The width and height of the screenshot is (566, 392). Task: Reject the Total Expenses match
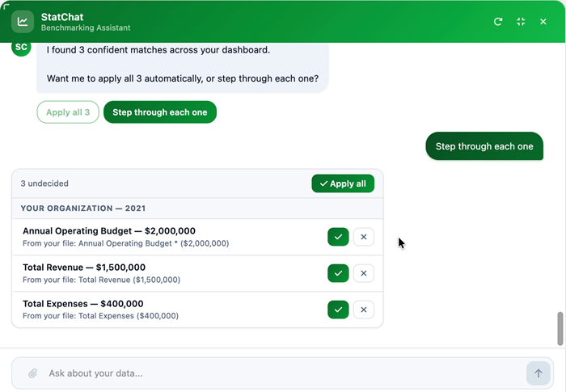pyautogui.click(x=364, y=310)
